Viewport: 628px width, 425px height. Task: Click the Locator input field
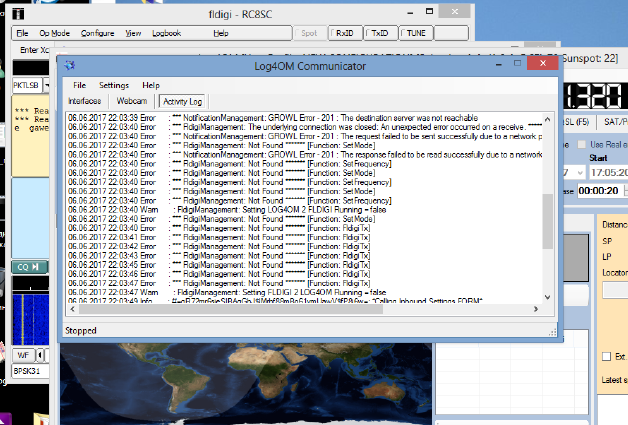click(x=616, y=290)
